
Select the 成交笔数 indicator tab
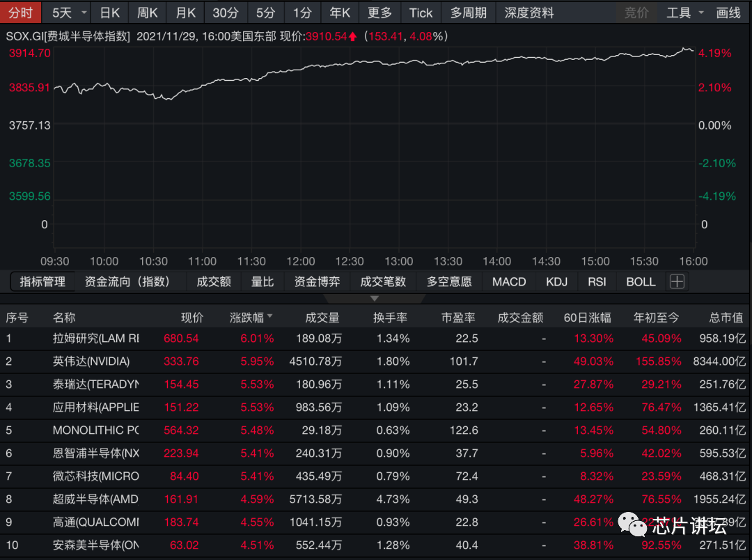click(x=383, y=281)
